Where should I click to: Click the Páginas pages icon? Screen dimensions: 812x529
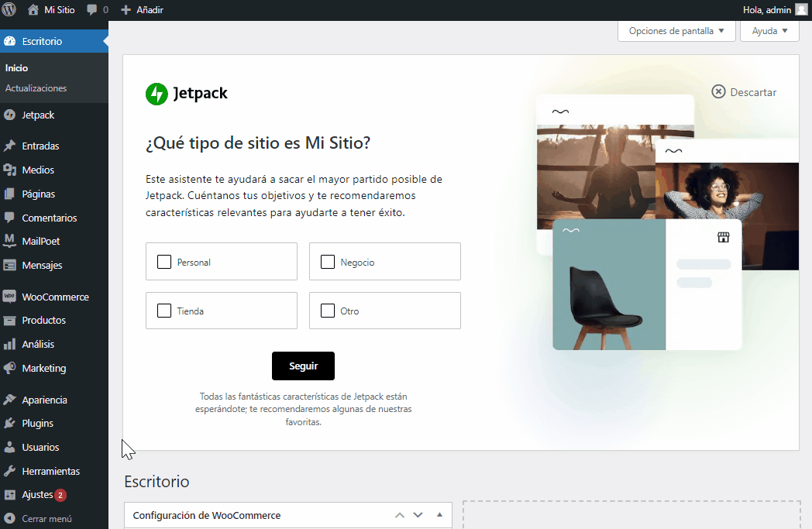(x=10, y=194)
